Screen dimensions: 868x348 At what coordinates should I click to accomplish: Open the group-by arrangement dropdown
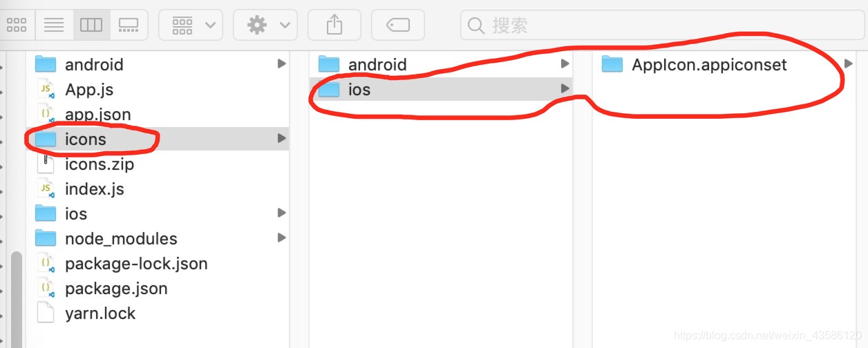(x=191, y=26)
